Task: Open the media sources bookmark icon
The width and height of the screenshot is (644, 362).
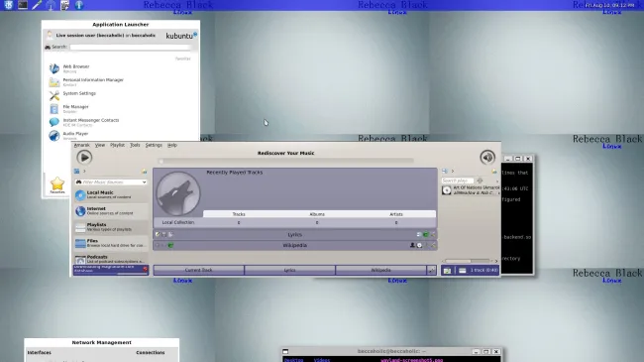Action: pos(145,172)
